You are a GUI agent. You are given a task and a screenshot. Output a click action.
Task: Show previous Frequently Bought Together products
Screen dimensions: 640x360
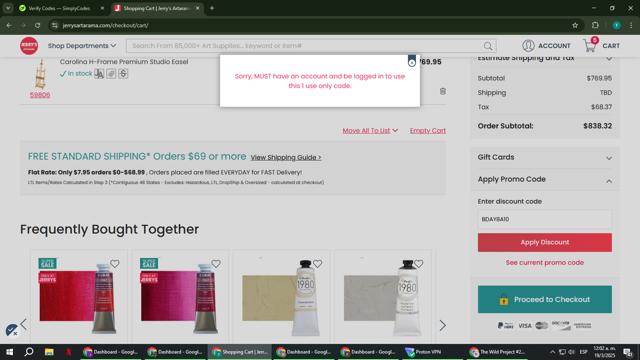pyautogui.click(x=23, y=324)
